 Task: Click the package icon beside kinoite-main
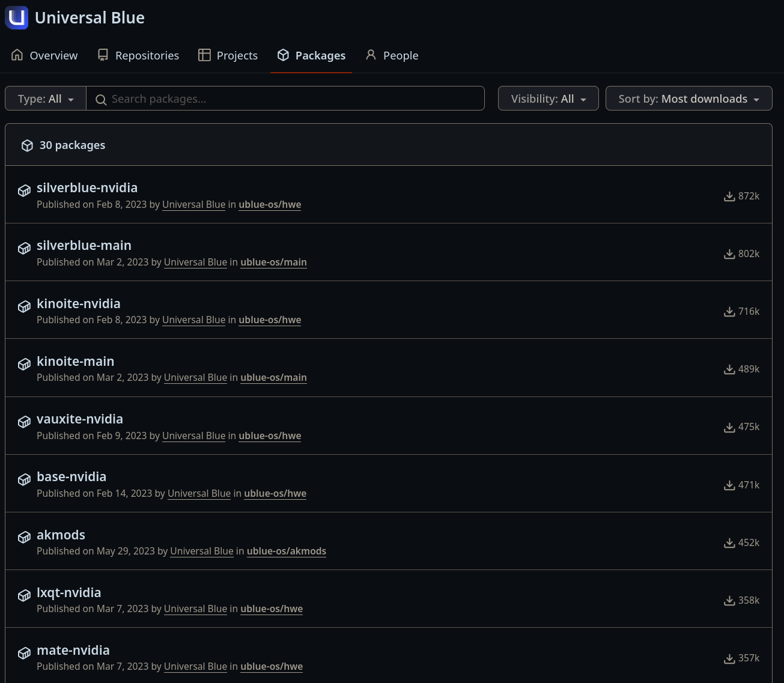coord(24,365)
